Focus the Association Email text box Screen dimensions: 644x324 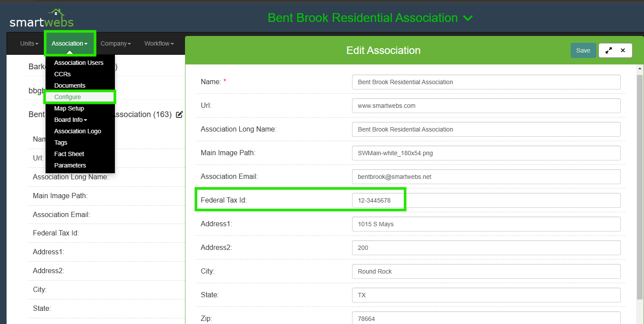pos(486,177)
